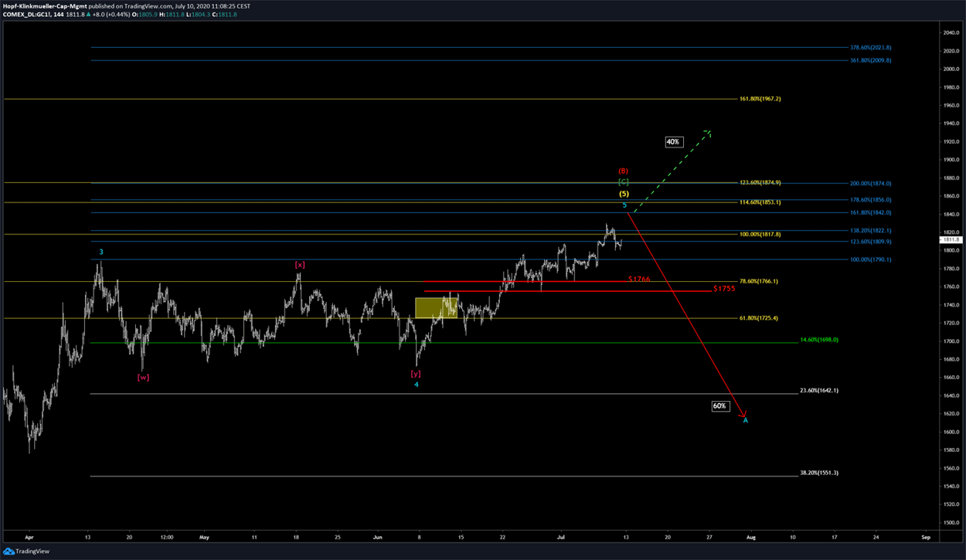Image resolution: width=966 pixels, height=560 pixels.
Task: Click the red (B) wave label
Action: (623, 171)
